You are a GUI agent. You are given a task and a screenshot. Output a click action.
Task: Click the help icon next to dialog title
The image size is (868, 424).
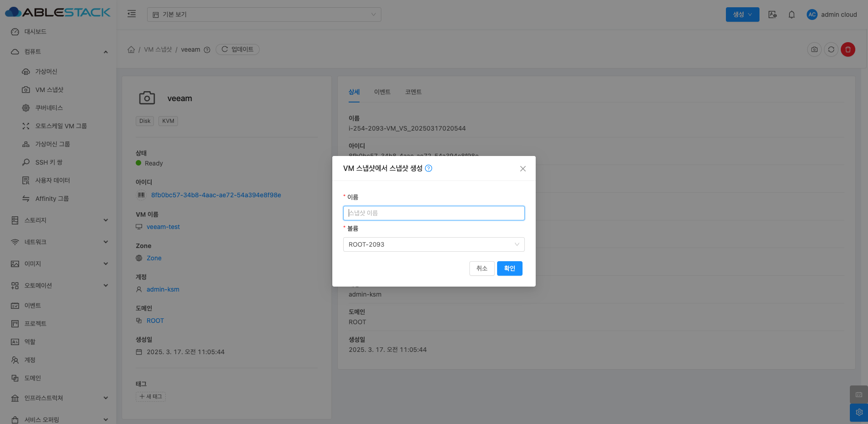coord(429,168)
